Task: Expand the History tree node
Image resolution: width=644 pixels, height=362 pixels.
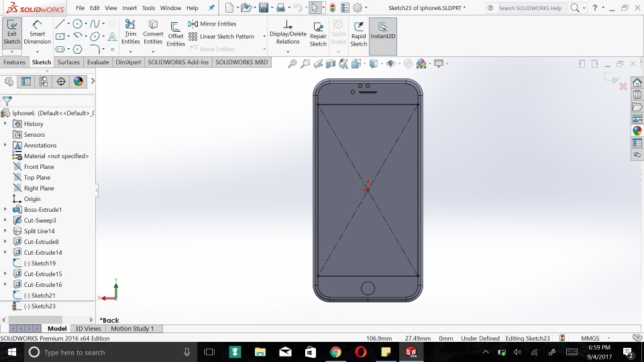Action: [x=5, y=123]
